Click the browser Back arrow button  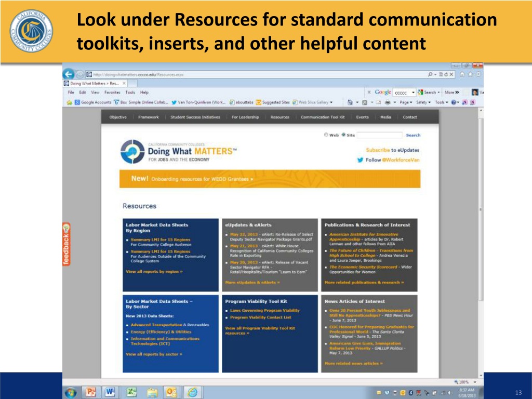pos(69,74)
